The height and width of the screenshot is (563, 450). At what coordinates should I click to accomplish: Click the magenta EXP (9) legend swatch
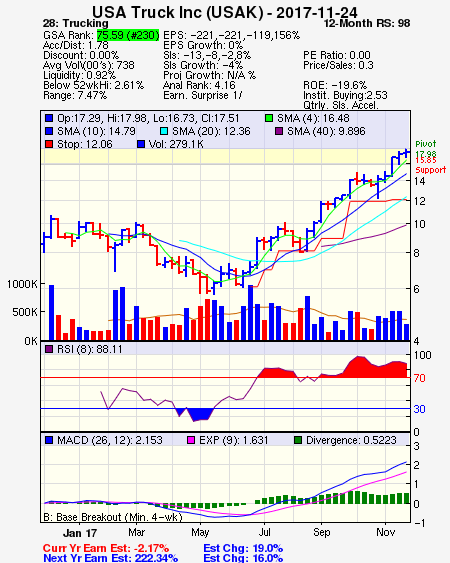[x=191, y=440]
